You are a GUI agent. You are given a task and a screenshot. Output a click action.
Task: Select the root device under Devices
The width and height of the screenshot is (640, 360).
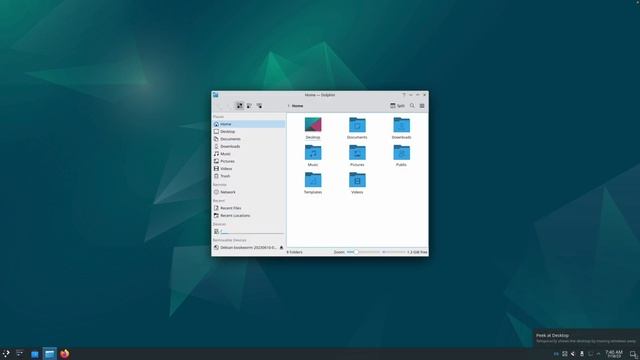(249, 231)
